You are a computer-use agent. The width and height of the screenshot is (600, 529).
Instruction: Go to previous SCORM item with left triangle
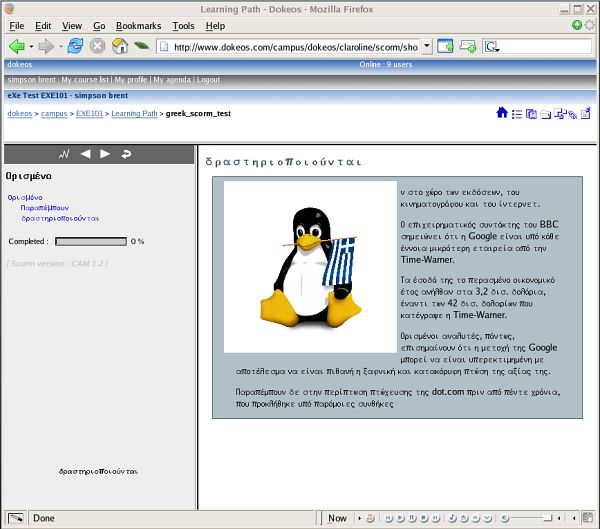86,154
